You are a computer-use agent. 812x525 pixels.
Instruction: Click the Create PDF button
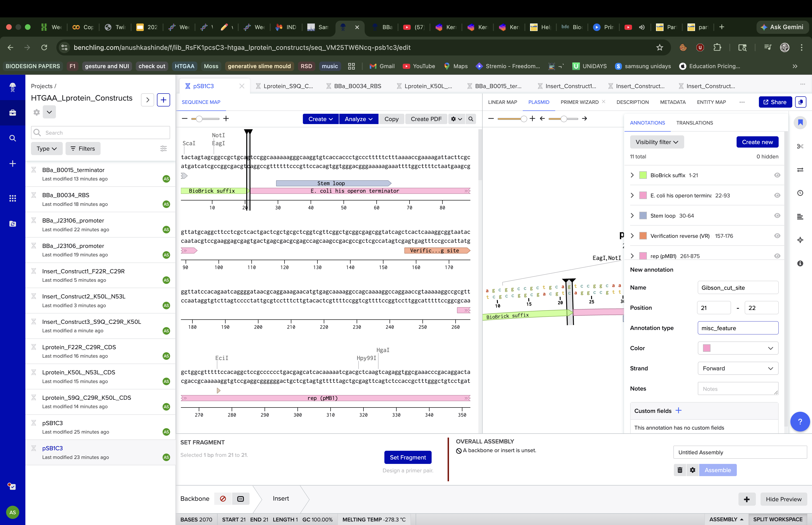click(x=426, y=119)
